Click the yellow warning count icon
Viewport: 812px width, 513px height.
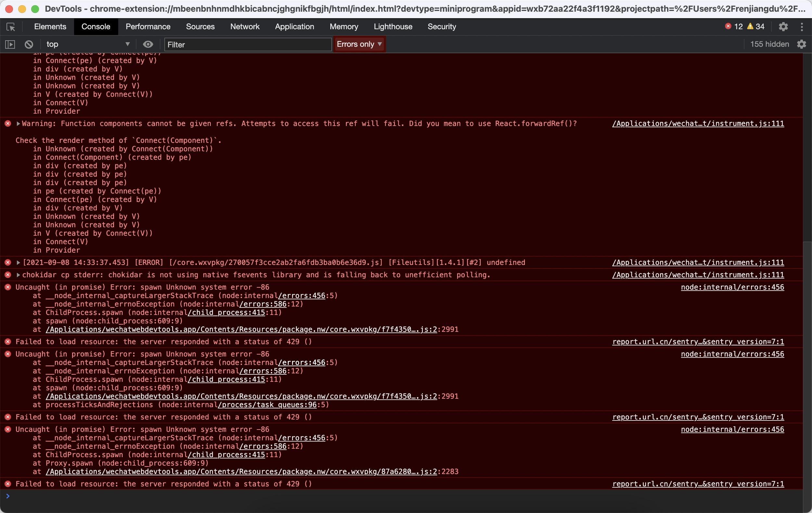coord(750,26)
